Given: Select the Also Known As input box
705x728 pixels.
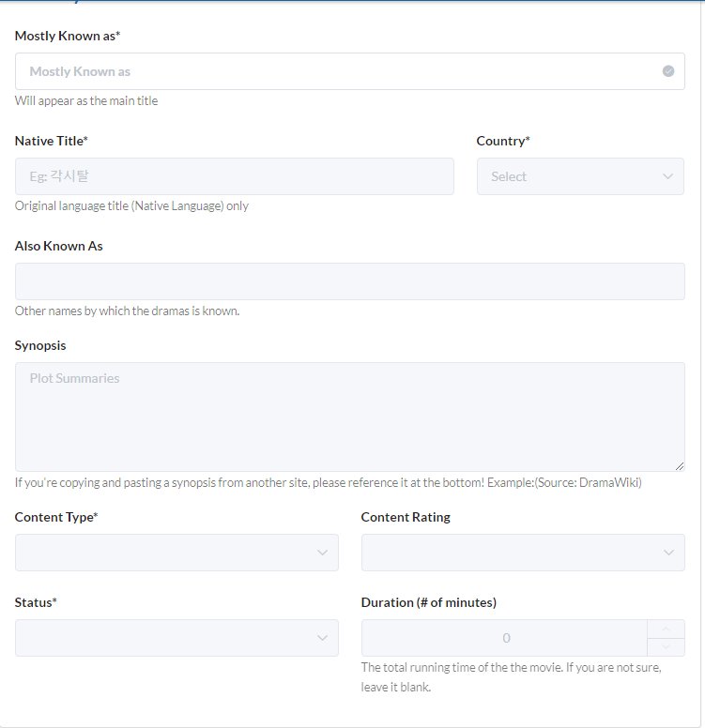Looking at the screenshot, I should coord(350,281).
